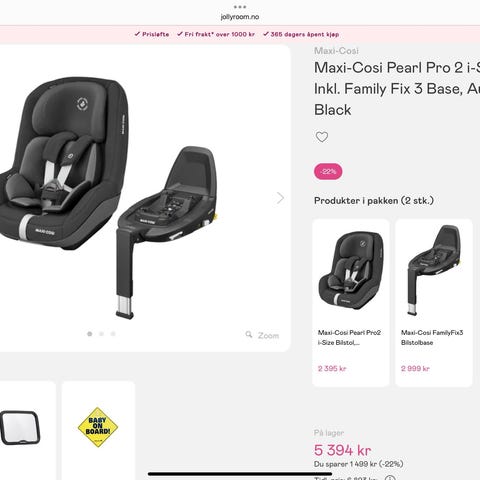
Task: Open image zoom magnifier icon
Action: coord(249,334)
